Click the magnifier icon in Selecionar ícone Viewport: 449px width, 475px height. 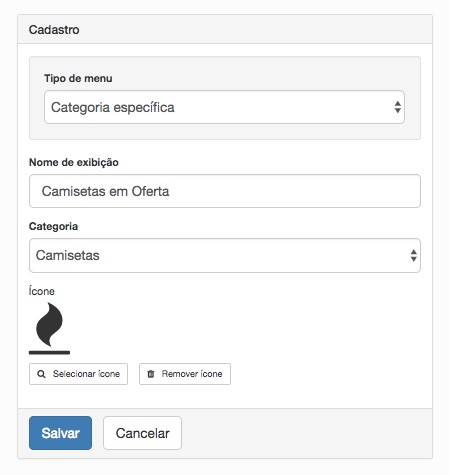point(41,374)
